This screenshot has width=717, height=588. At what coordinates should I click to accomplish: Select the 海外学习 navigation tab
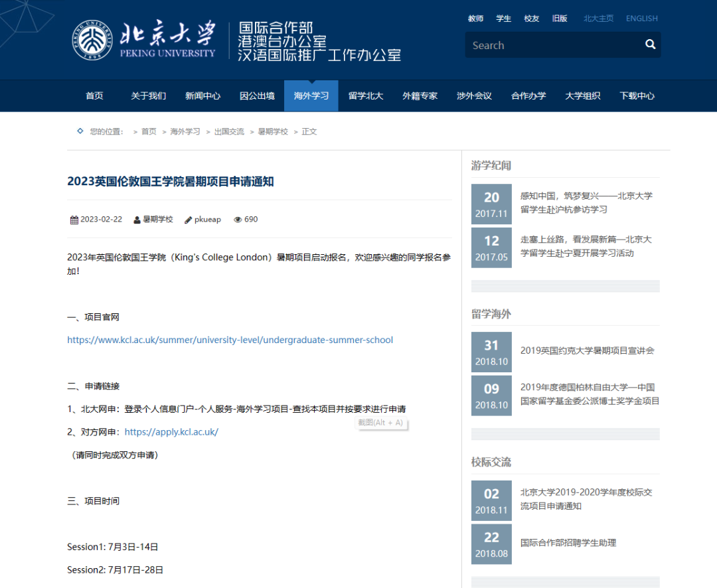point(311,96)
